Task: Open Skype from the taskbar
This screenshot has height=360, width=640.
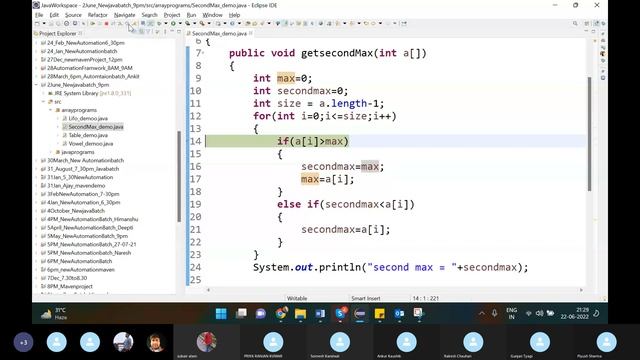Action: coord(340,313)
